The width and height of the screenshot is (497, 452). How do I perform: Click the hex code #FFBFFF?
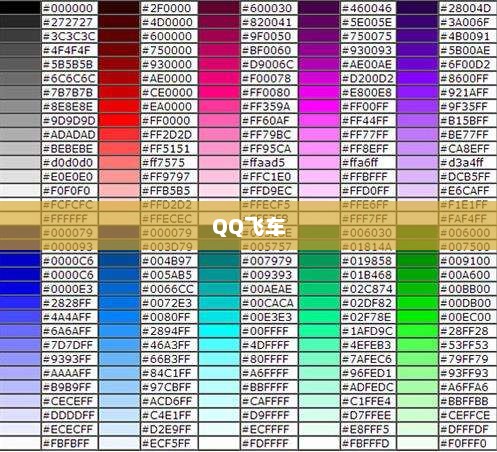click(x=365, y=177)
